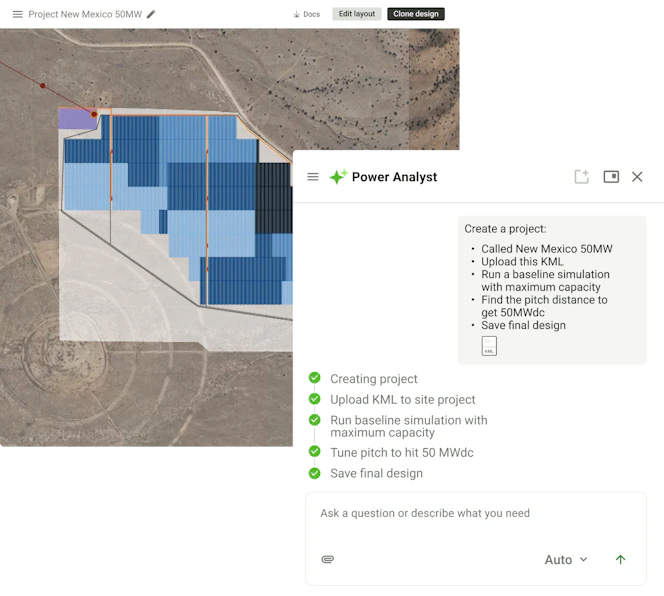
Task: Edit project name with pencil icon
Action: [x=151, y=14]
